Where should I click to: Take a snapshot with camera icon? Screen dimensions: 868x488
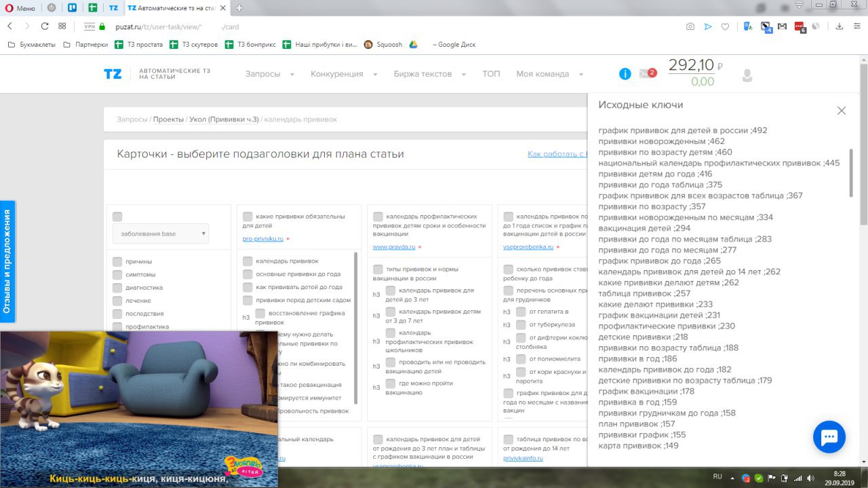(690, 26)
